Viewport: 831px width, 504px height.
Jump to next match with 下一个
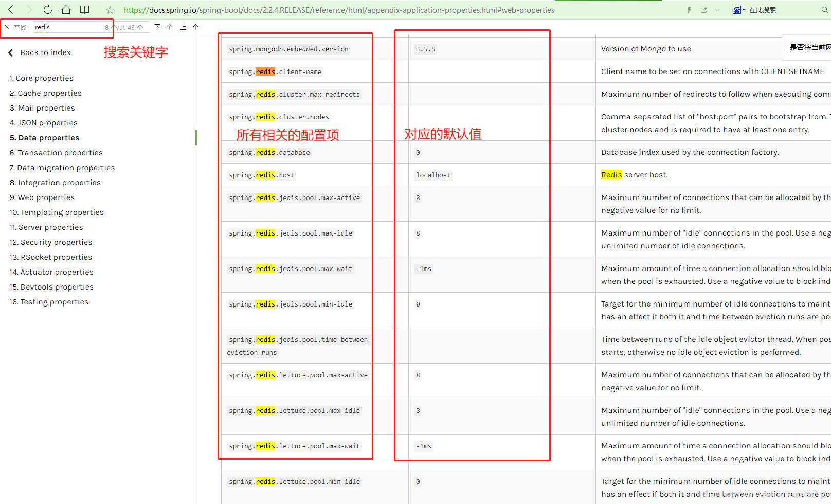pyautogui.click(x=164, y=27)
